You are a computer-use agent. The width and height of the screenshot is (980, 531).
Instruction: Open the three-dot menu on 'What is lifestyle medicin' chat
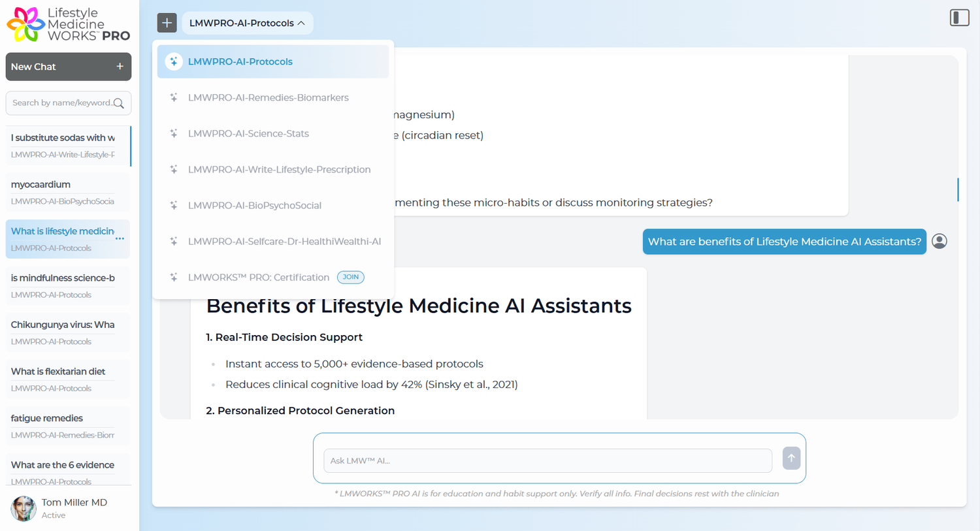click(x=120, y=238)
